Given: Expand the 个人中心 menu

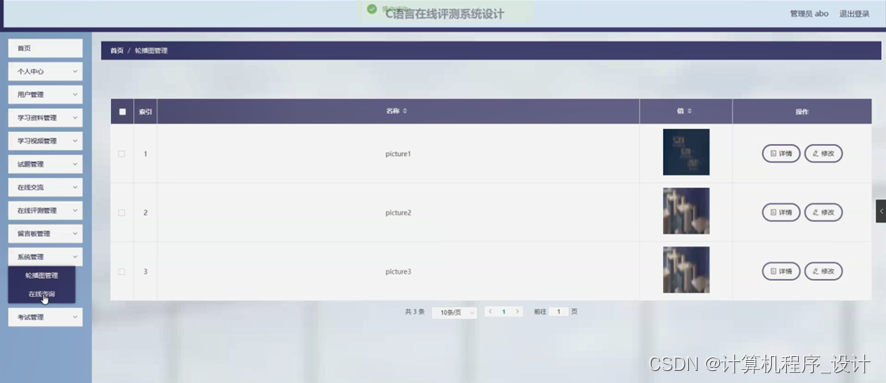Looking at the screenshot, I should coord(45,72).
